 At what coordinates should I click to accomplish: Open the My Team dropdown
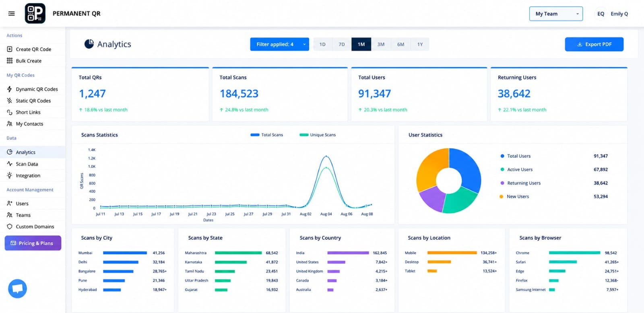coord(556,14)
